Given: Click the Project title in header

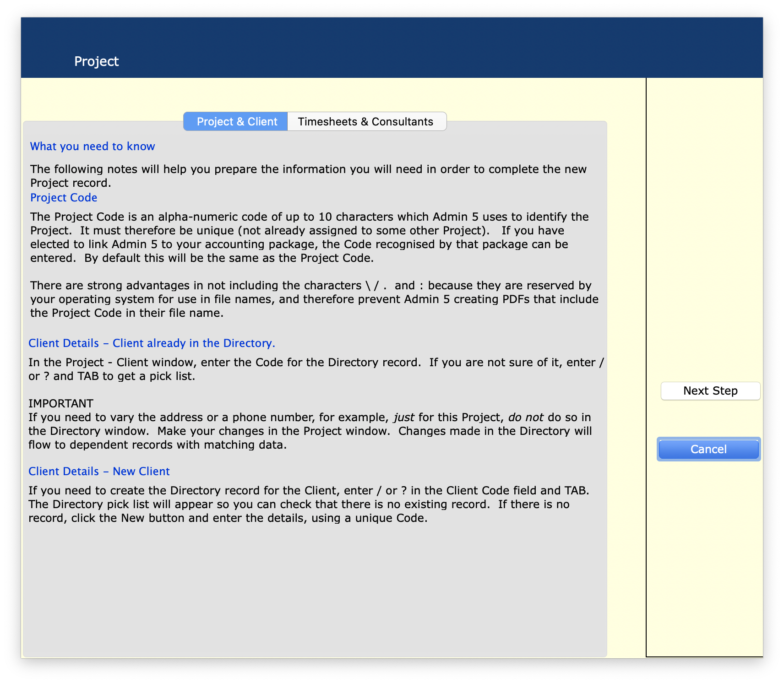Looking at the screenshot, I should (97, 61).
